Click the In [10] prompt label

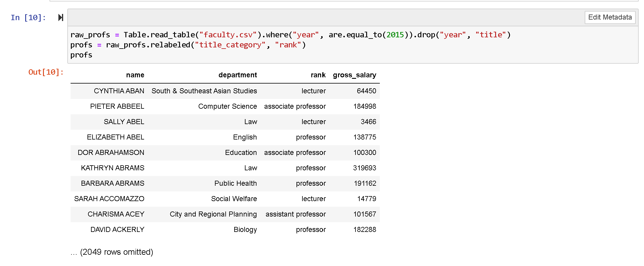(28, 18)
